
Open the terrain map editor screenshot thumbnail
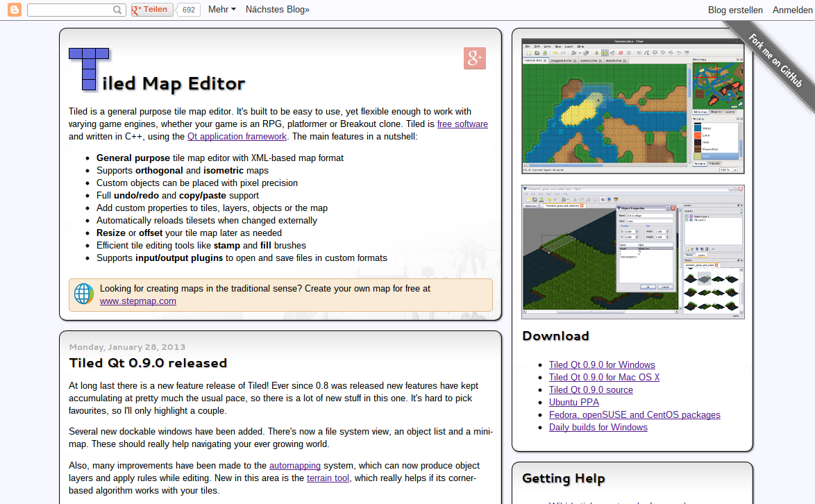coord(633,106)
